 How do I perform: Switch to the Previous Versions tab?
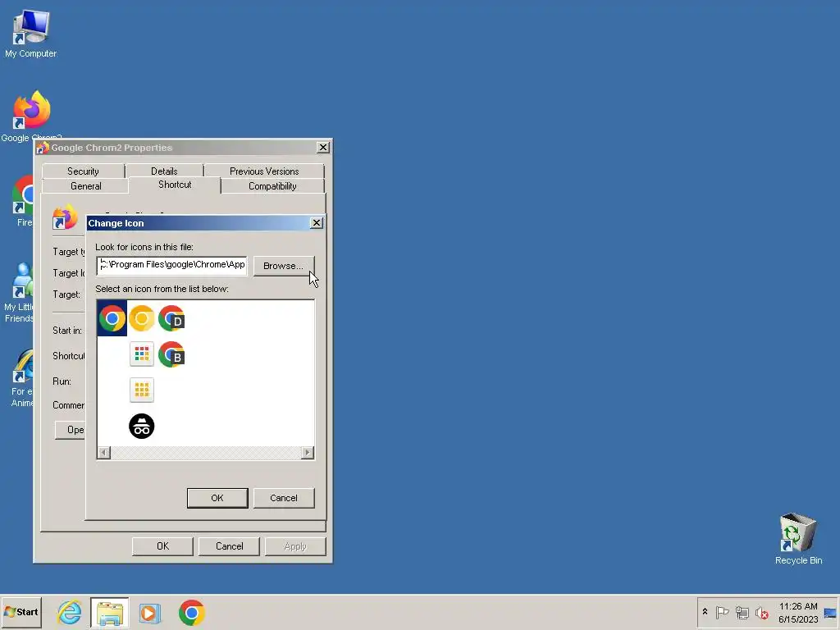264,171
